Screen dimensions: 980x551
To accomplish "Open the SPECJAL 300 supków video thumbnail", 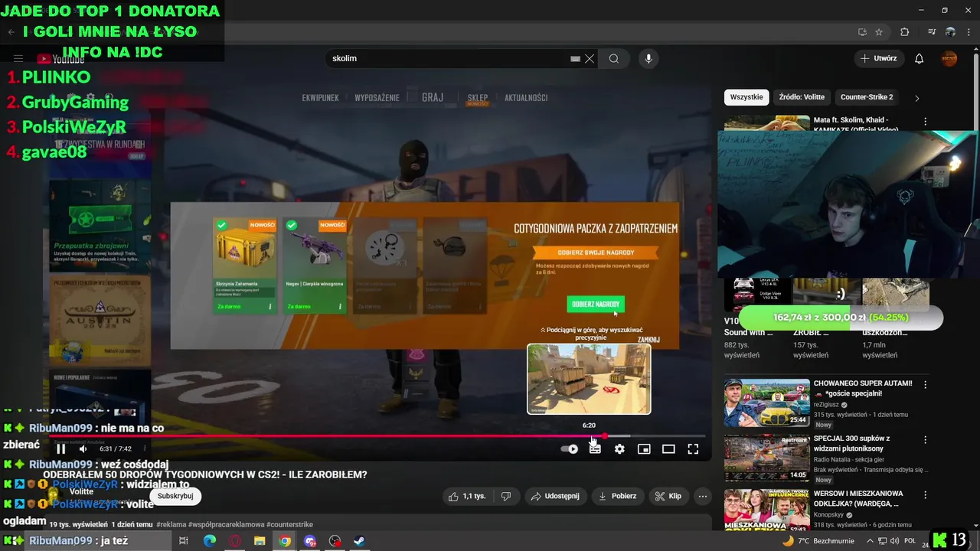I will point(767,458).
